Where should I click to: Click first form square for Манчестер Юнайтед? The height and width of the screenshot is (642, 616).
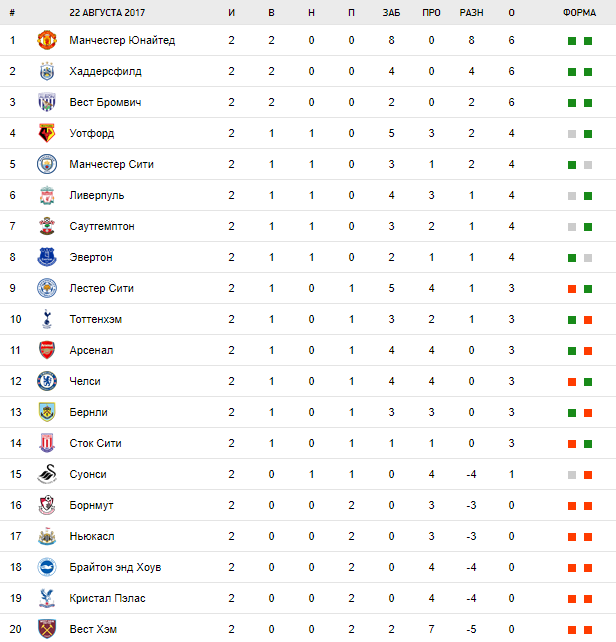(x=572, y=41)
